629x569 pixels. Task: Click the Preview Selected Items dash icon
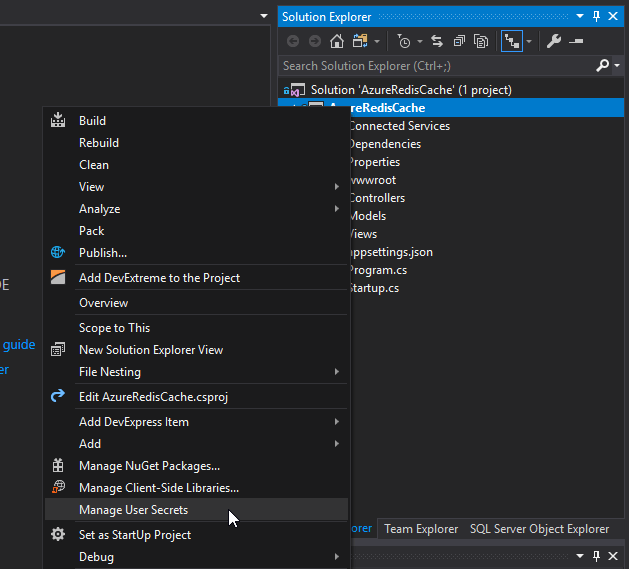click(577, 41)
